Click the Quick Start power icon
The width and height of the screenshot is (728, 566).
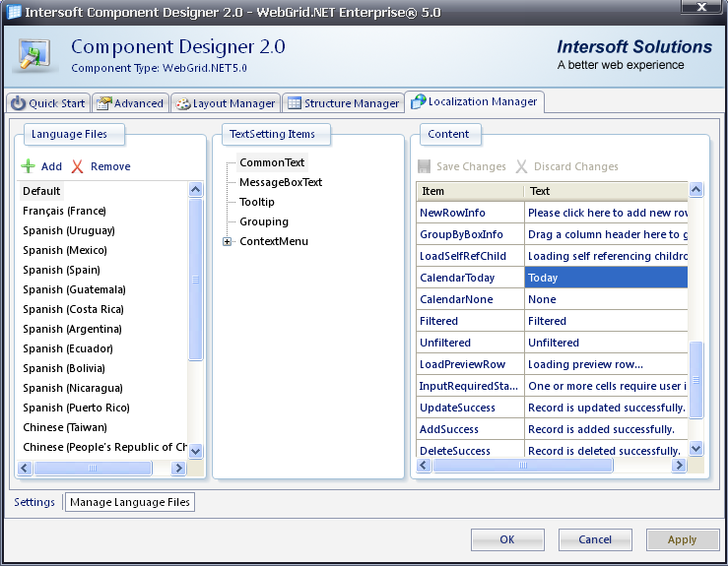click(18, 103)
